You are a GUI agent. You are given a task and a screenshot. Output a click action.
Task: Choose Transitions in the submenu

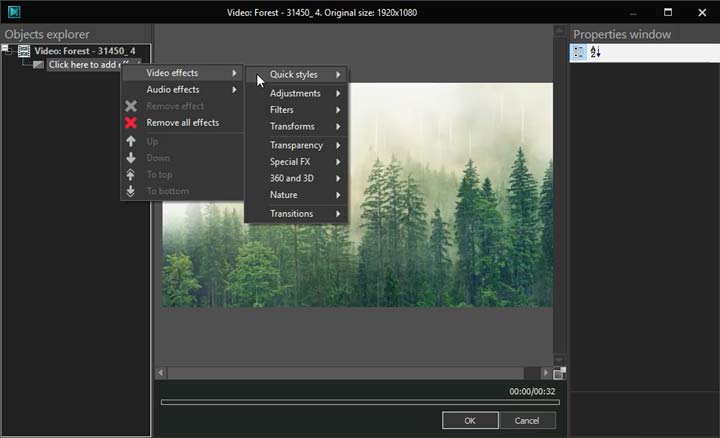pyautogui.click(x=296, y=213)
